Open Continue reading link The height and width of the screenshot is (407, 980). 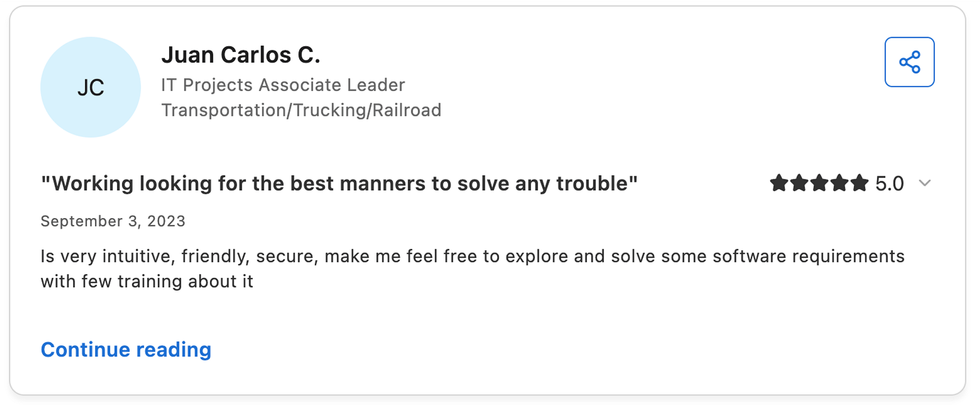click(x=126, y=350)
